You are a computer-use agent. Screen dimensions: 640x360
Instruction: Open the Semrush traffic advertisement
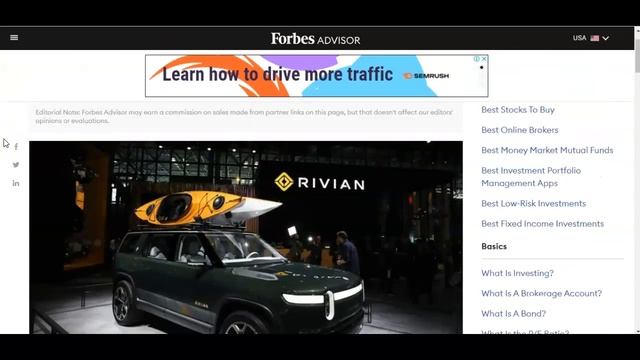316,76
